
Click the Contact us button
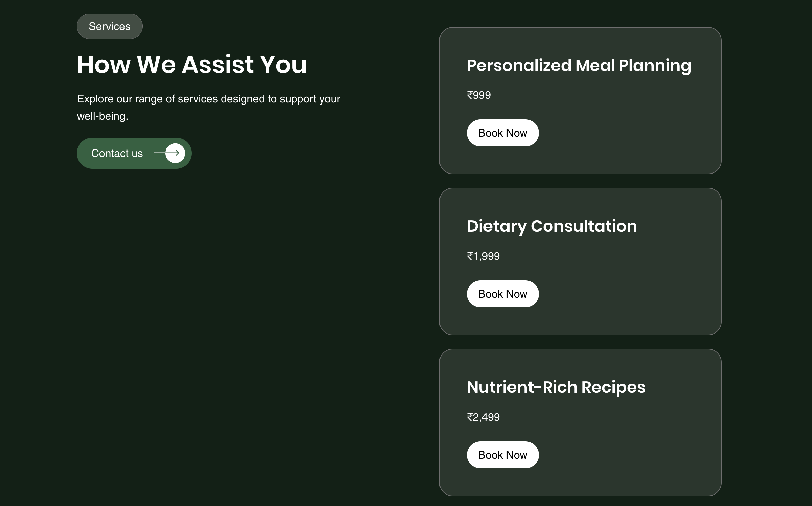coord(134,153)
